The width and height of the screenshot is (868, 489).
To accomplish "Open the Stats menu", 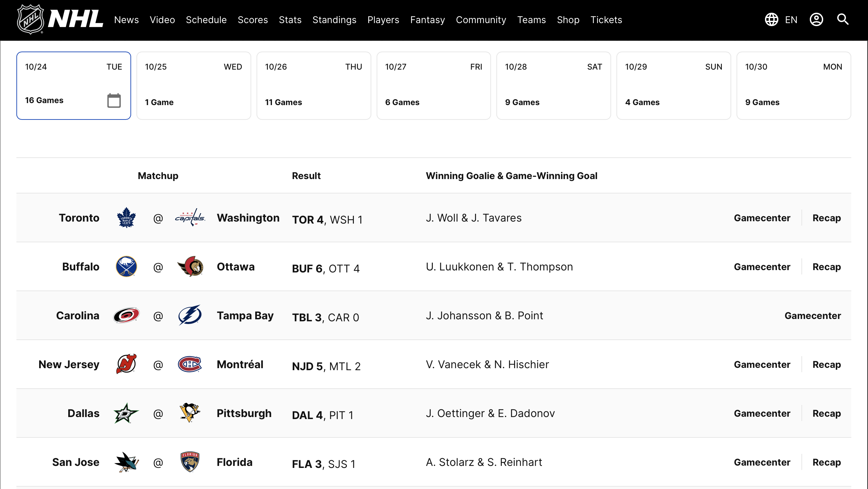I will pos(290,20).
